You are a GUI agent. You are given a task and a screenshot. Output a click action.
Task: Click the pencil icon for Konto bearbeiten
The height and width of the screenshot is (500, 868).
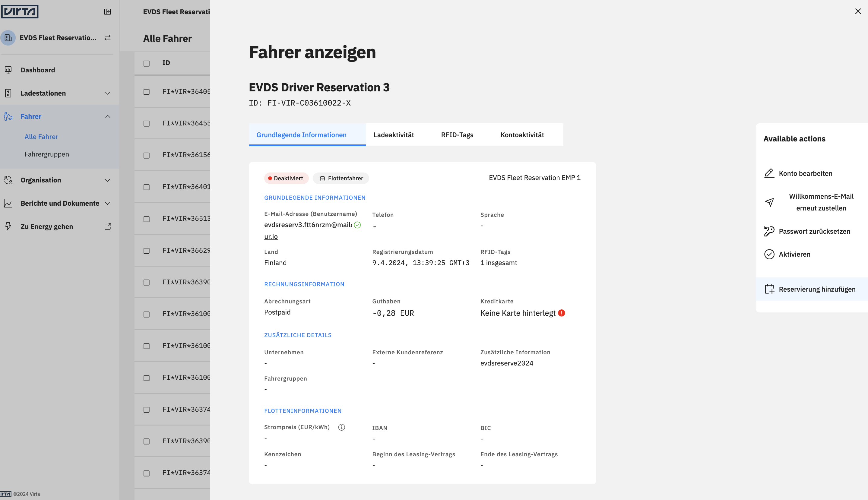(x=769, y=173)
